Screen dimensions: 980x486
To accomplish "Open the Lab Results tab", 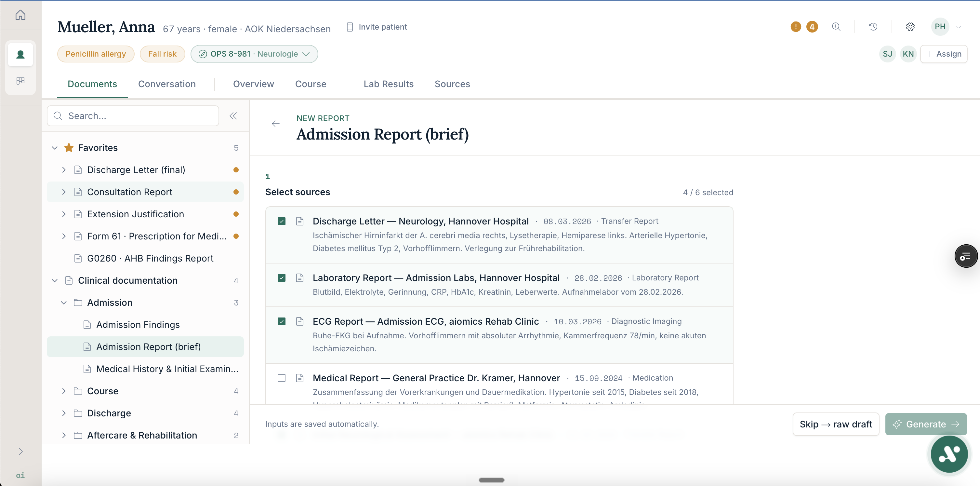I will tap(389, 84).
